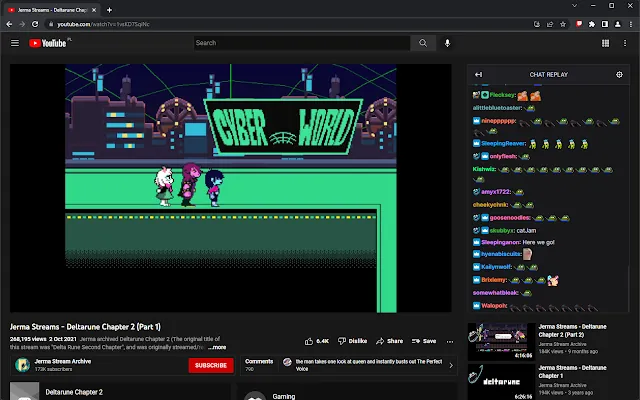Click the Deltarune Chapter 2 game card

click(120, 391)
